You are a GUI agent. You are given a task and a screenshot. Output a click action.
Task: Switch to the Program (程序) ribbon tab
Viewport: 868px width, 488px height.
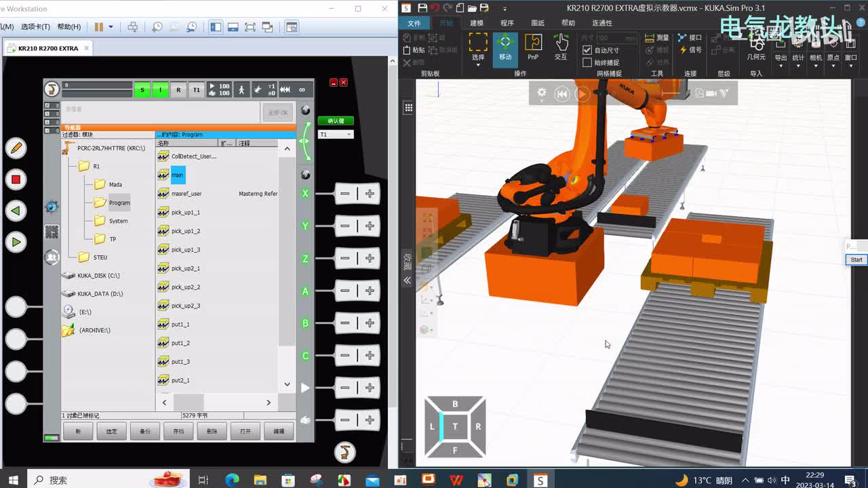pos(507,23)
